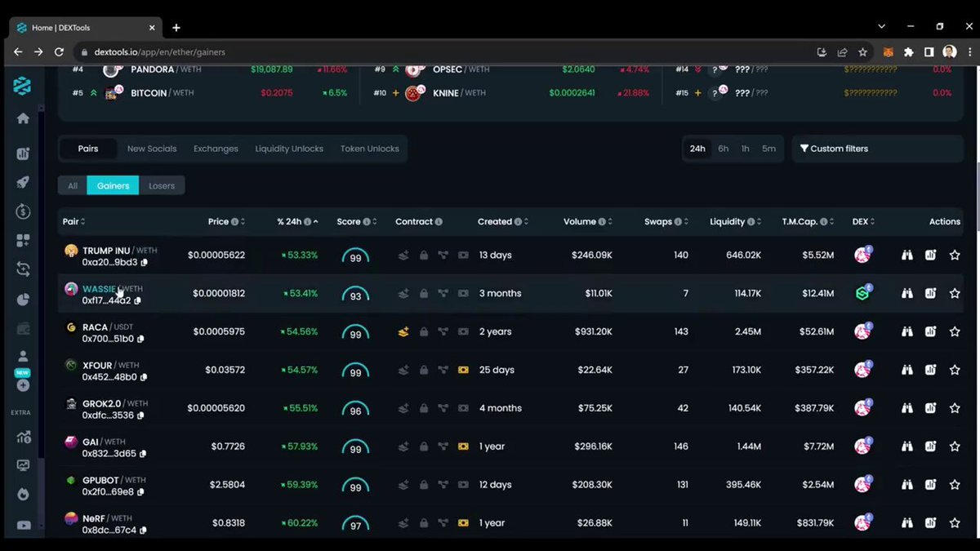This screenshot has height=551, width=980.
Task: Click the fire icon in left sidebar
Action: coord(23,494)
